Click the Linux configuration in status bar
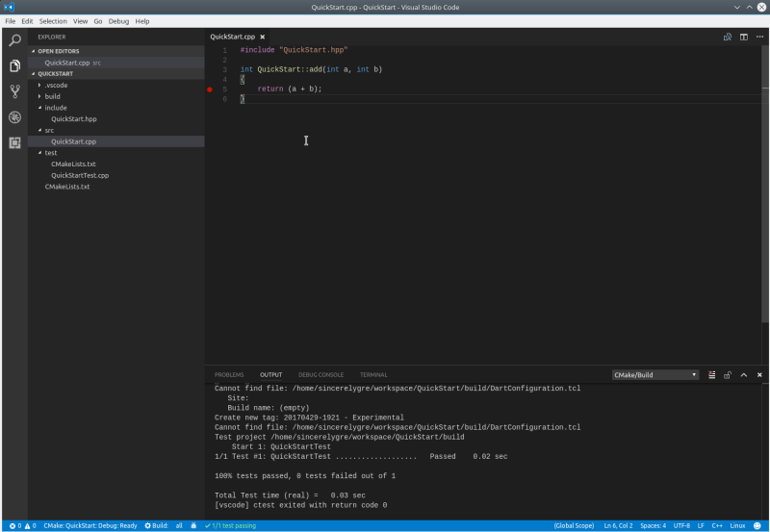 pos(737,525)
